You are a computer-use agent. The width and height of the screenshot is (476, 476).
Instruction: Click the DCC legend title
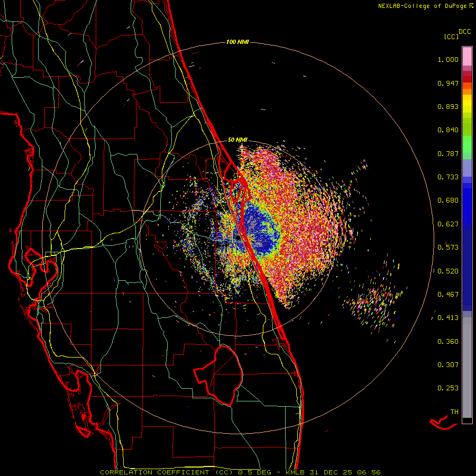tap(464, 32)
